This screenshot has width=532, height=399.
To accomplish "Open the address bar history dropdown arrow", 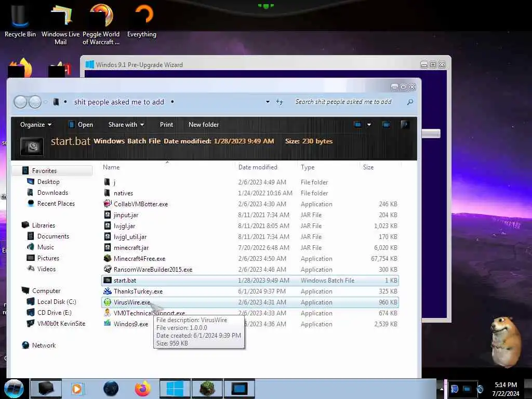I will point(268,102).
